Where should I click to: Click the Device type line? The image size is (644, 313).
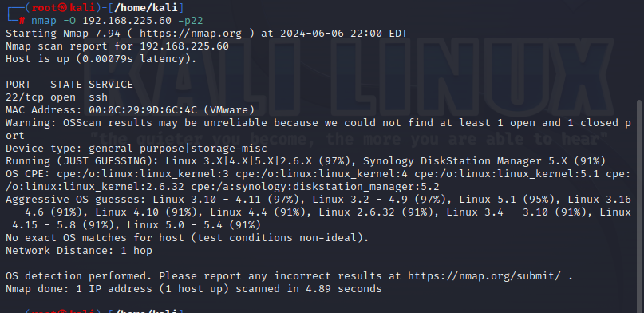tap(136, 149)
